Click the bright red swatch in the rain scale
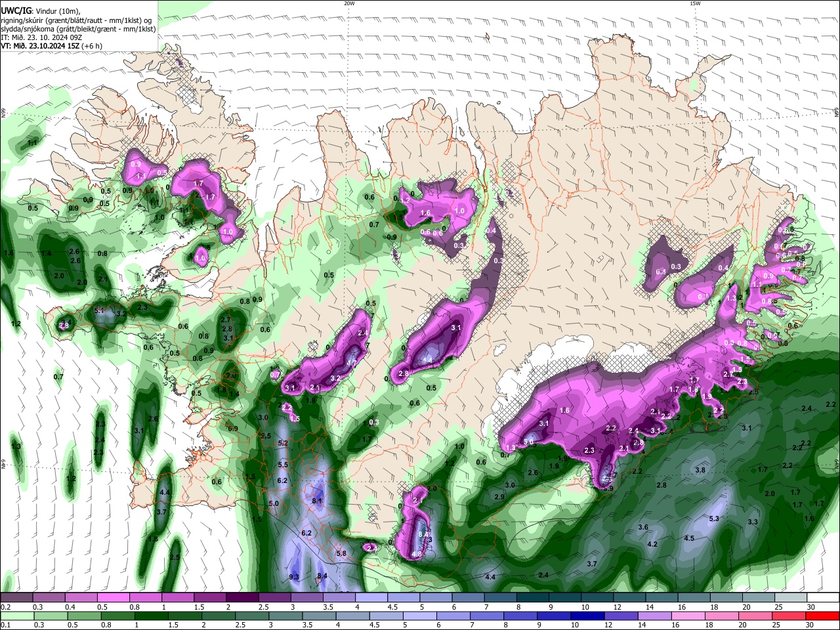Screen dimensions: 840x630 [x=822, y=616]
